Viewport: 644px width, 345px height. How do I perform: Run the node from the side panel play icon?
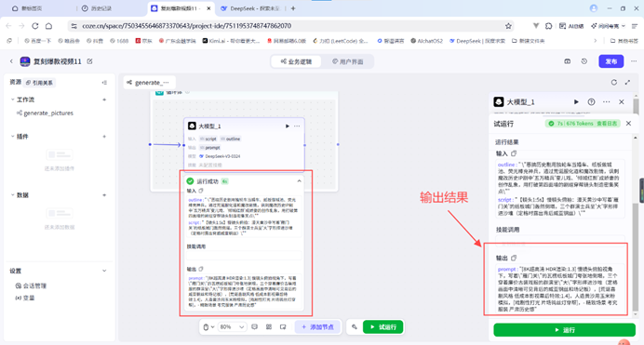[576, 101]
